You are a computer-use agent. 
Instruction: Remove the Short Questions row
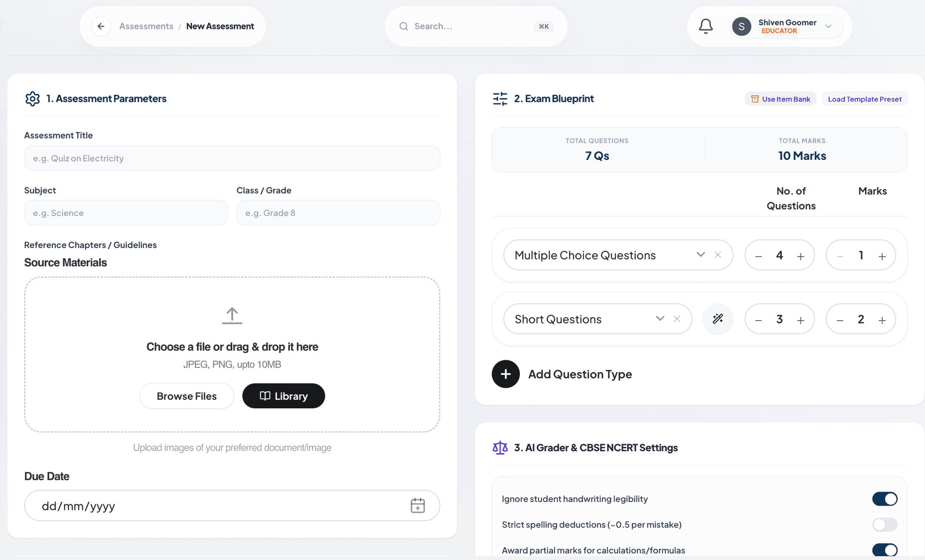click(x=677, y=319)
